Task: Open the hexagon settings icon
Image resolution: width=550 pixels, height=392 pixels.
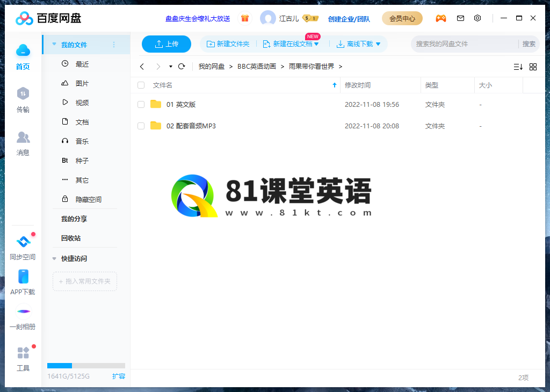Action: tap(477, 18)
